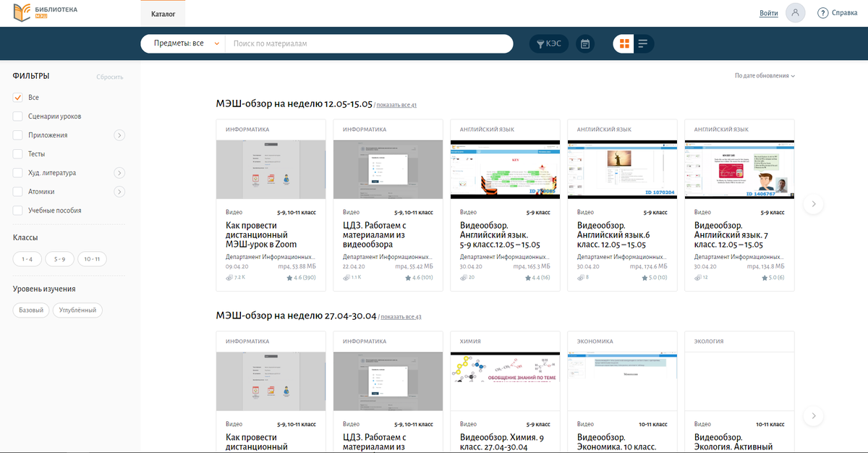
Task: Open thumbnail of English 5-9 класс videoreview
Action: pos(506,169)
